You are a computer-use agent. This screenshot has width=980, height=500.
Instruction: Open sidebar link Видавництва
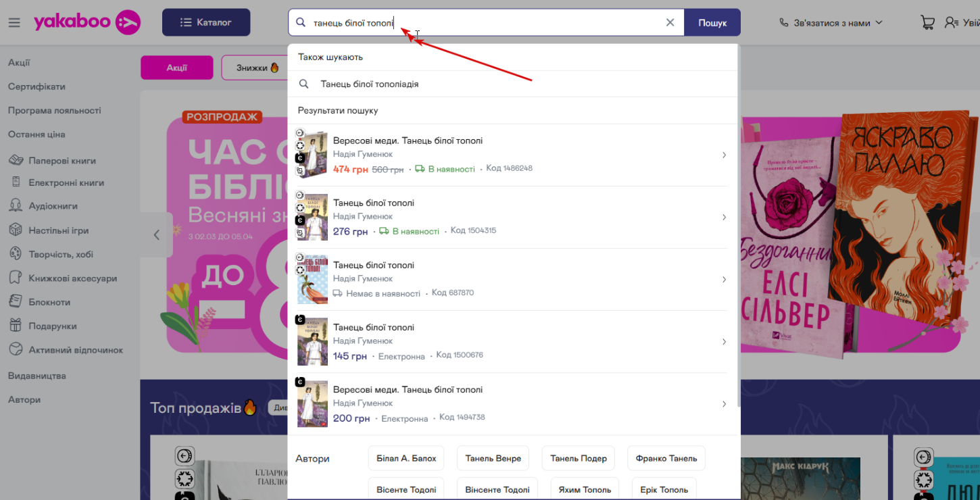(x=37, y=376)
